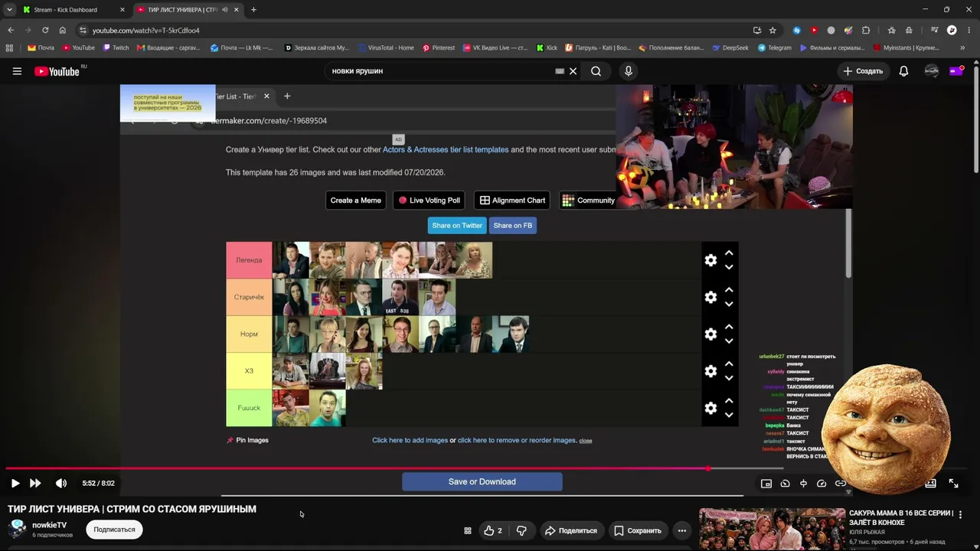Open the Alignment Chart button
Image resolution: width=980 pixels, height=551 pixels.
513,201
